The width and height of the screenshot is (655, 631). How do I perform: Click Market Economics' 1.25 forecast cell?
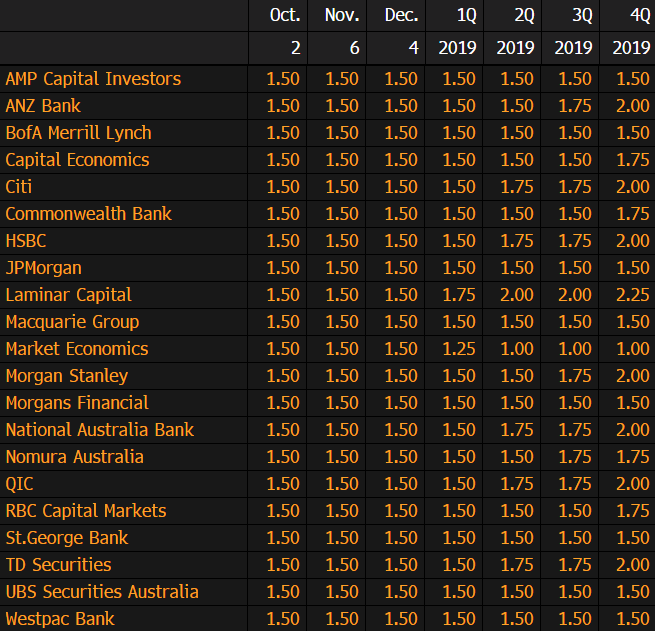tap(458, 349)
